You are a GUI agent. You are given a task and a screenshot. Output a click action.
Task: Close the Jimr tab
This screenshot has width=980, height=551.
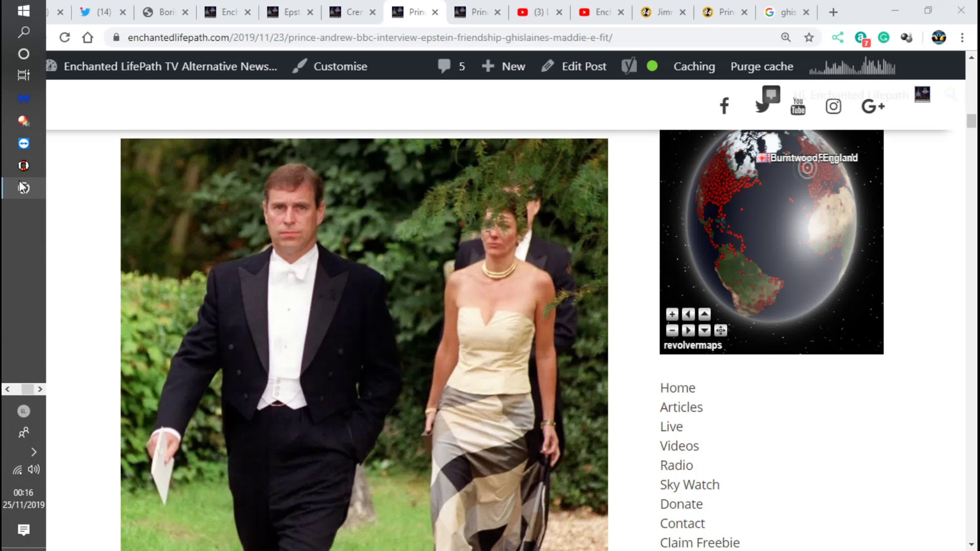pyautogui.click(x=683, y=12)
